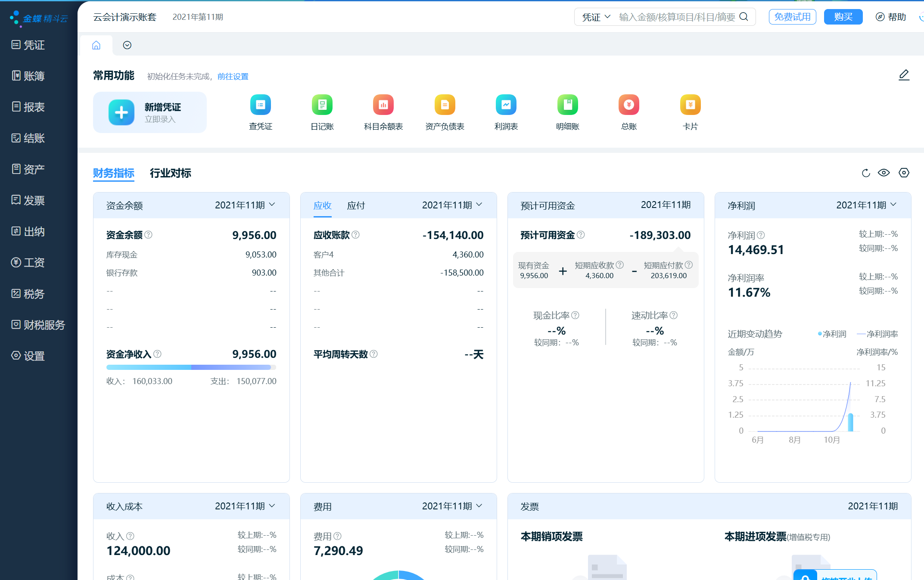Click the help icon beside 速动比率
Image resolution: width=924 pixels, height=580 pixels.
tap(674, 315)
